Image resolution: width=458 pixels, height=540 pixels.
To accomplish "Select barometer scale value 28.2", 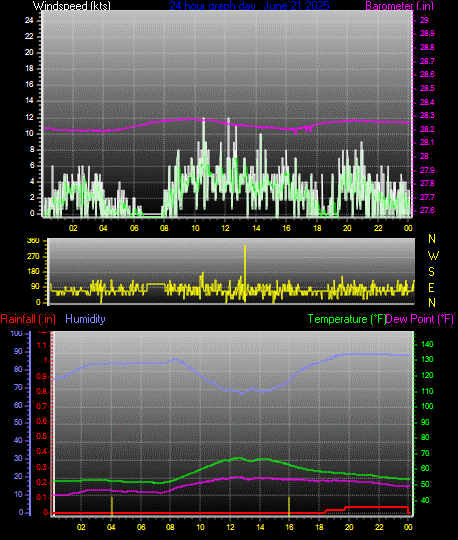I will pyautogui.click(x=427, y=129).
